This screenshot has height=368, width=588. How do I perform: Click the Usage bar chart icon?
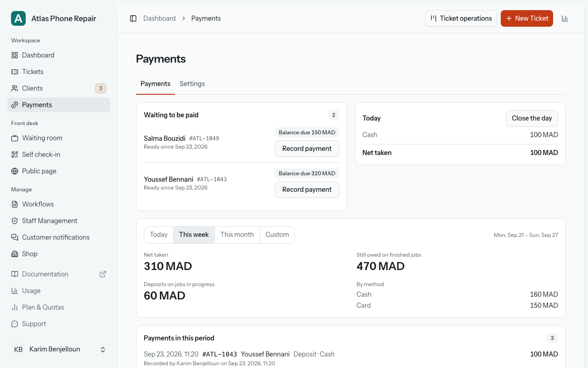15,291
